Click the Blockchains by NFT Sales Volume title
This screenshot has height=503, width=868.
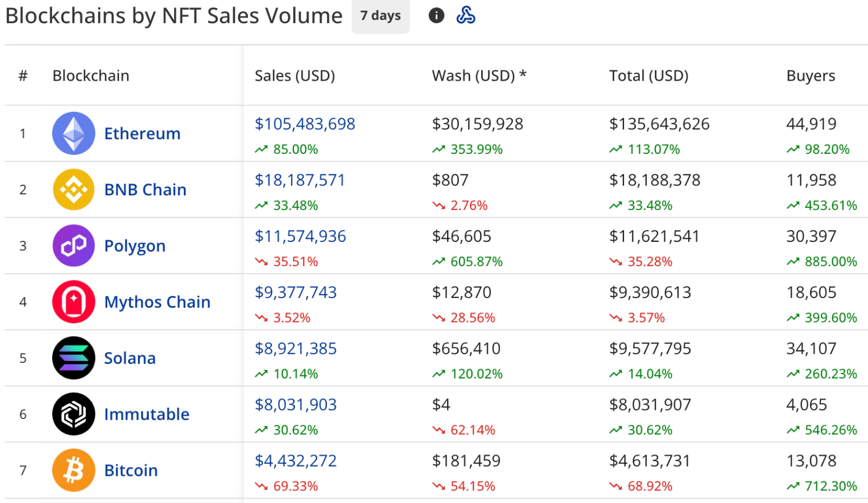coord(174,16)
